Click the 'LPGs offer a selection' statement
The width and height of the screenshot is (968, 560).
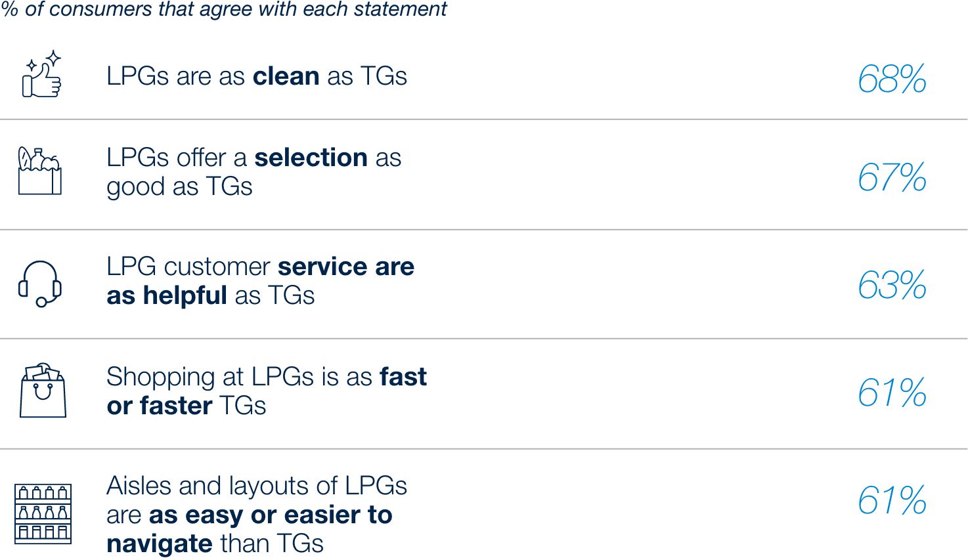(x=253, y=172)
